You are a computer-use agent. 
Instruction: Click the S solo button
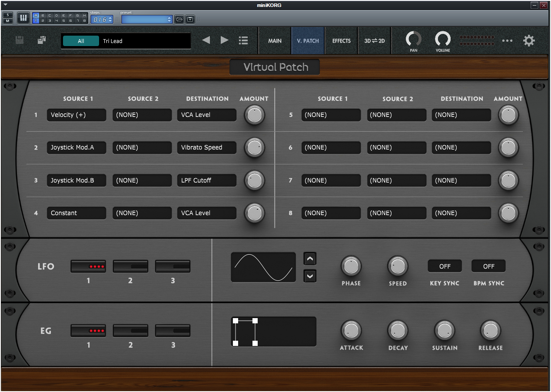(x=8, y=15)
